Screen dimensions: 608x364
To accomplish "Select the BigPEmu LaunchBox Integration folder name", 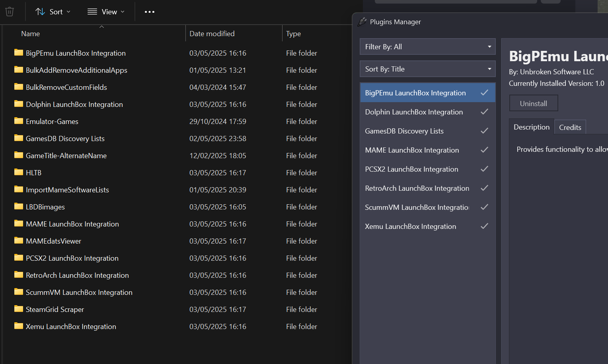I will tap(76, 53).
